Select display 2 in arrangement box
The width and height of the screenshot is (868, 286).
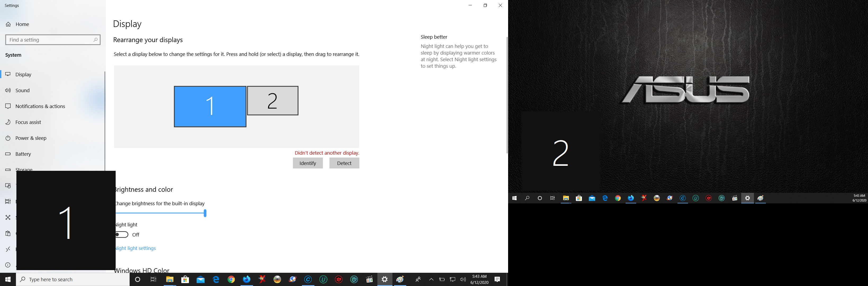pos(273,101)
